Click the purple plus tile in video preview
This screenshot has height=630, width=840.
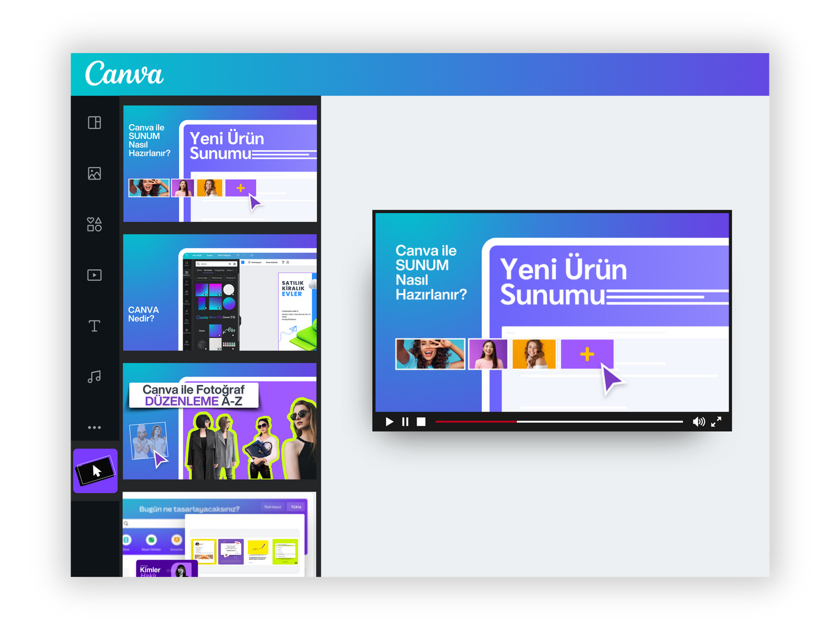587,354
